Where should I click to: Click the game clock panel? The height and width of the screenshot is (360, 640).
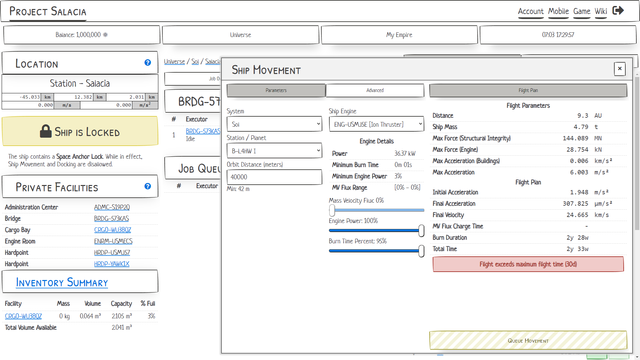click(x=558, y=35)
